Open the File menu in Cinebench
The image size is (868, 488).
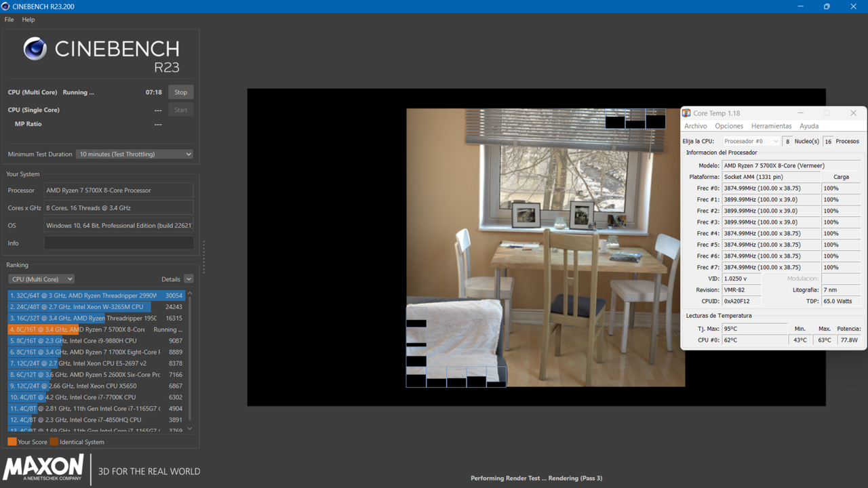(x=9, y=20)
